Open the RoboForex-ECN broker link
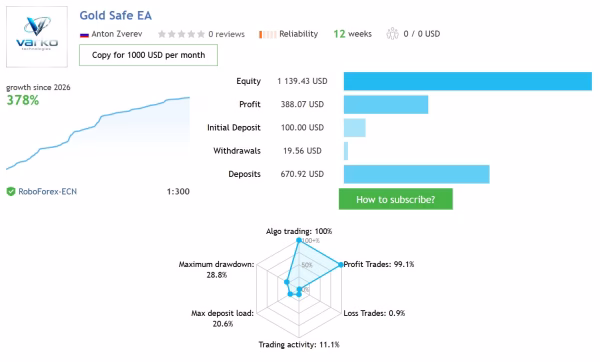Viewport: 600px width, 362px height. click(47, 191)
